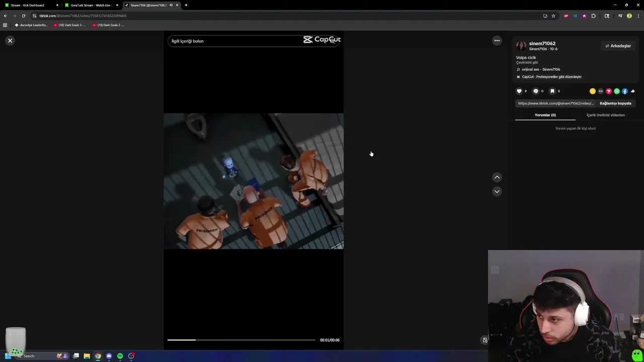The height and width of the screenshot is (362, 644).
Task: Open File Explorer from taskbar
Action: pos(87,356)
